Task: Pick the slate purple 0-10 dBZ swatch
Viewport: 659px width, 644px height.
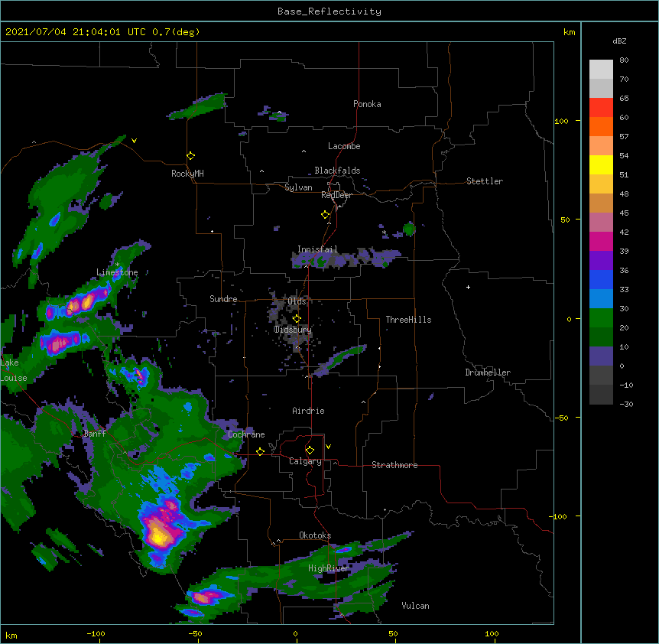Action: pyautogui.click(x=601, y=356)
